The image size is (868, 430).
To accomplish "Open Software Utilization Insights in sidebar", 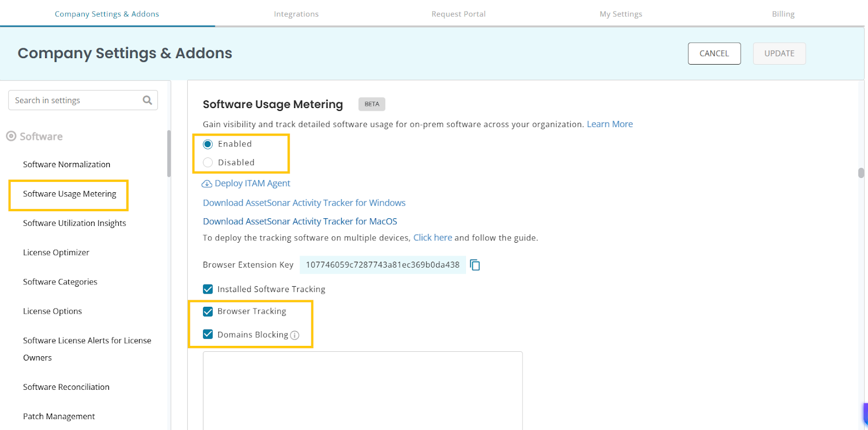I will point(74,223).
